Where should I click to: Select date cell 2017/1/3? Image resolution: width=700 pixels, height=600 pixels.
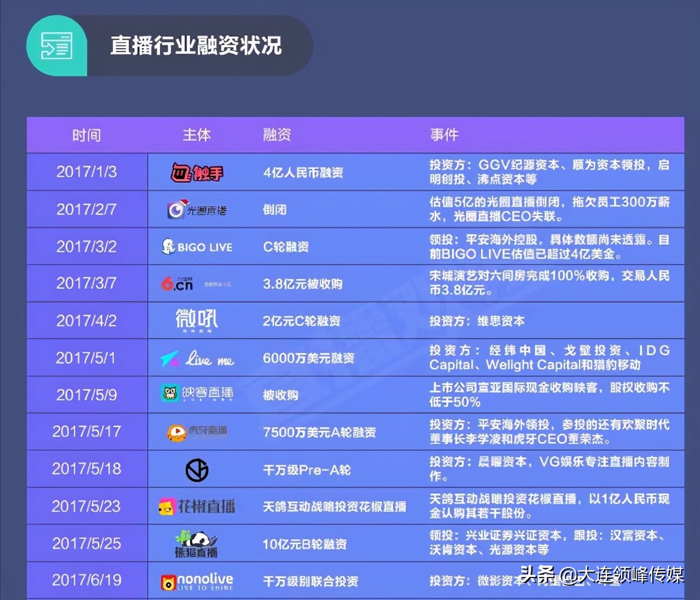(x=87, y=172)
